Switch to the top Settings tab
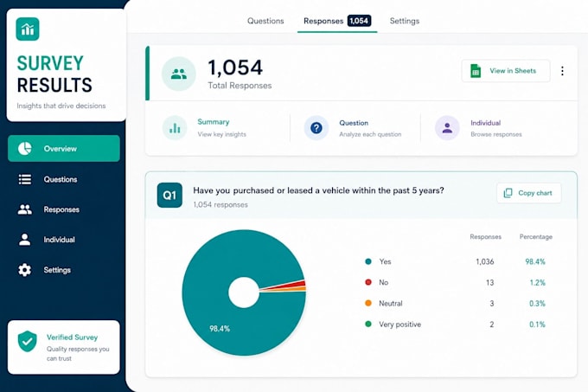The width and height of the screenshot is (588, 392). click(x=405, y=21)
